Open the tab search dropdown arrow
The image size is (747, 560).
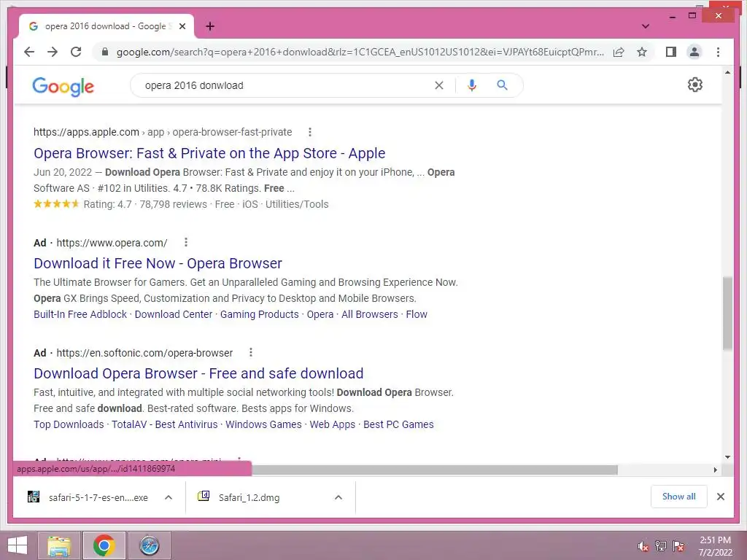(646, 26)
